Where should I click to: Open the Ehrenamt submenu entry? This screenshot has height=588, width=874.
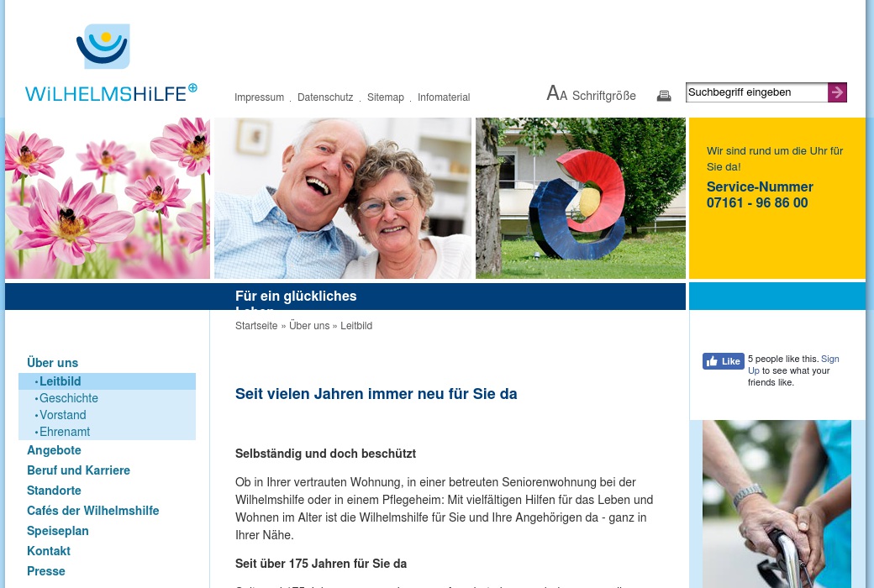point(64,432)
